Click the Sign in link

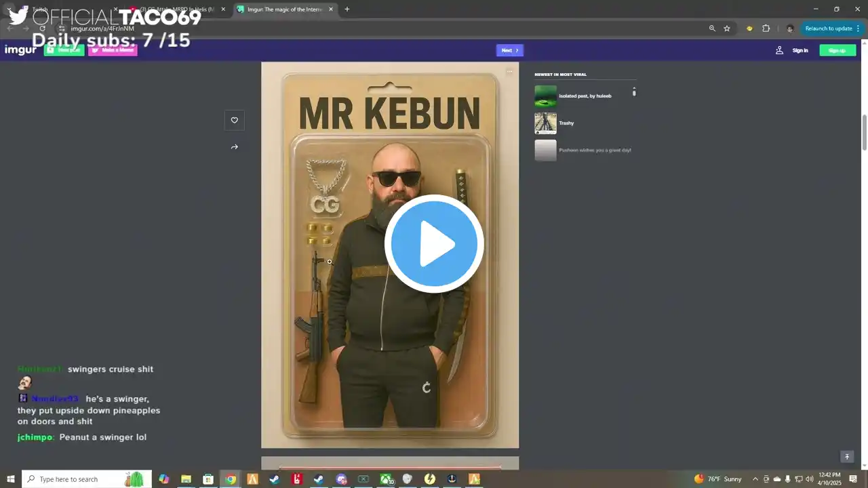pos(800,50)
